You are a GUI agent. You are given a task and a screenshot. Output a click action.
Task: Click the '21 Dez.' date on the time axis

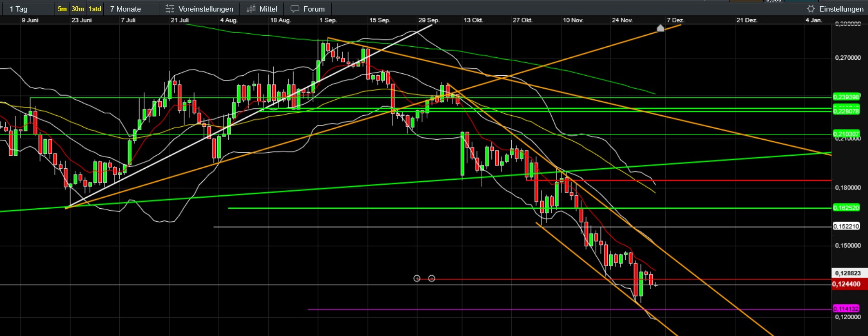pos(747,20)
